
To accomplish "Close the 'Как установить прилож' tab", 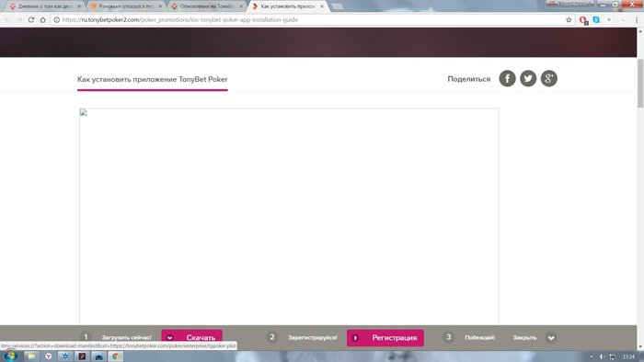I will coord(322,6).
